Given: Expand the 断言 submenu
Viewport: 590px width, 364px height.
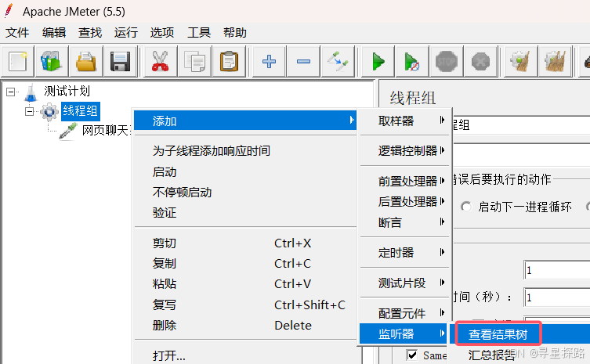Looking at the screenshot, I should 404,222.
